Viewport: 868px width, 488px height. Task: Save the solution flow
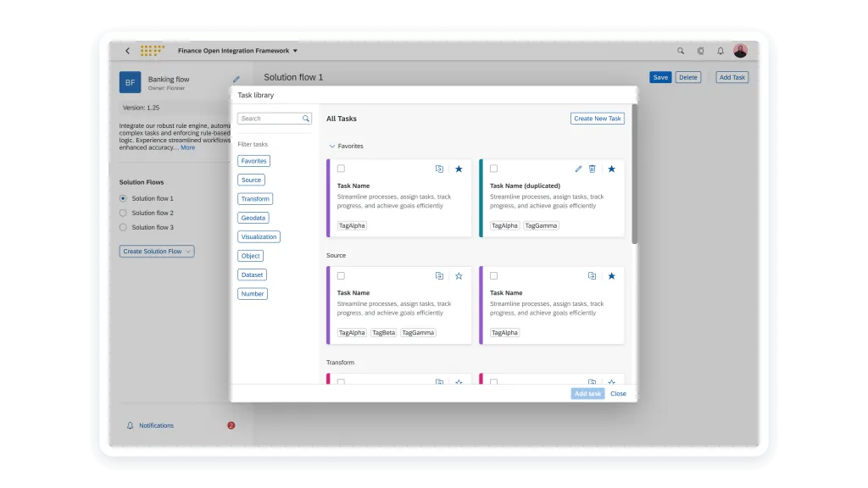point(660,77)
